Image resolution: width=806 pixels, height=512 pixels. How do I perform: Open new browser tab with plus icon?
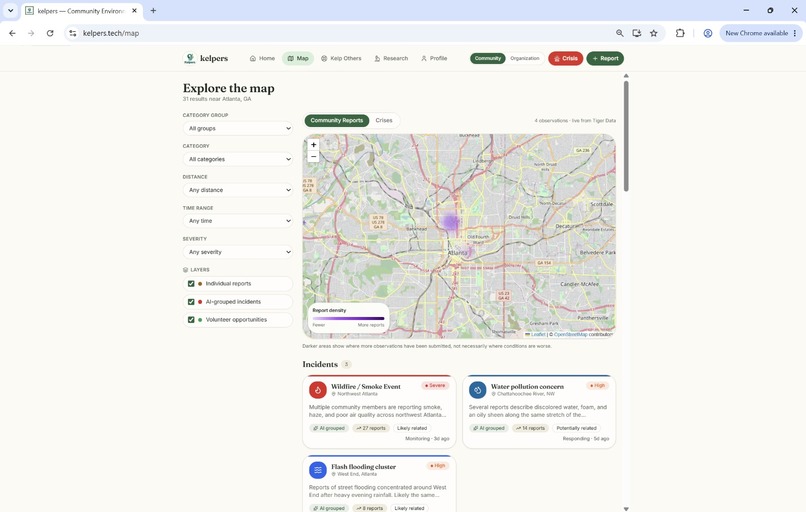click(x=153, y=10)
